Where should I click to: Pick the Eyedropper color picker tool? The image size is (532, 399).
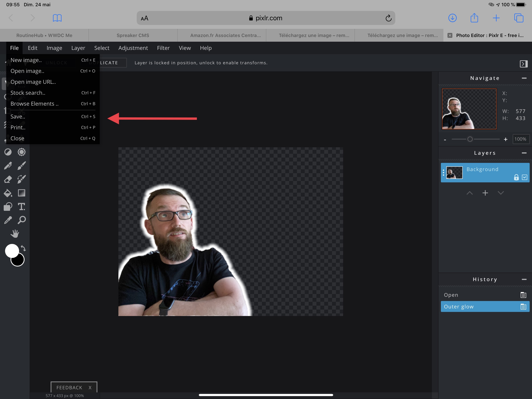pyautogui.click(x=8, y=220)
